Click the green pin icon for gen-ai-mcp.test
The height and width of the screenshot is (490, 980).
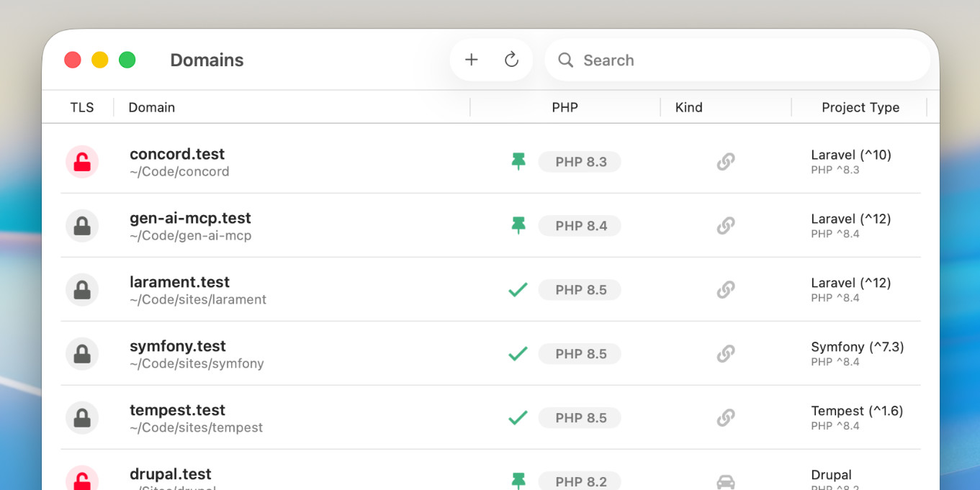tap(518, 226)
